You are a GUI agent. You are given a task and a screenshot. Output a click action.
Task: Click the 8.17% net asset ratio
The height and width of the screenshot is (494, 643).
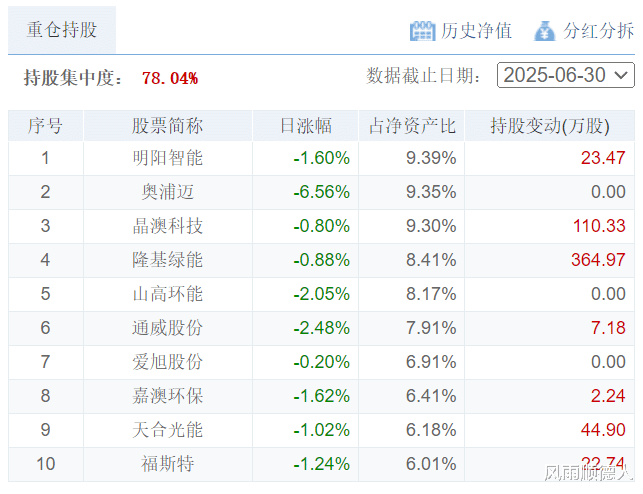coord(431,294)
